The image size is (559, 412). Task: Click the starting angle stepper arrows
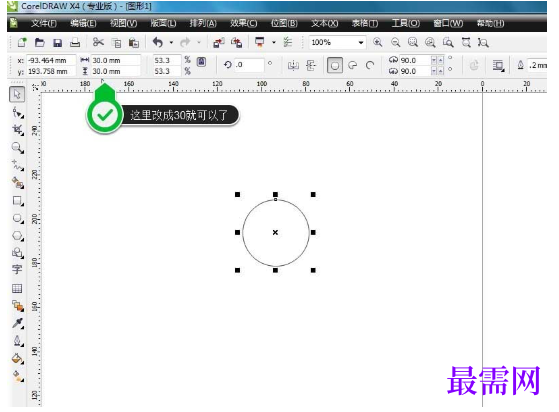tap(437, 60)
